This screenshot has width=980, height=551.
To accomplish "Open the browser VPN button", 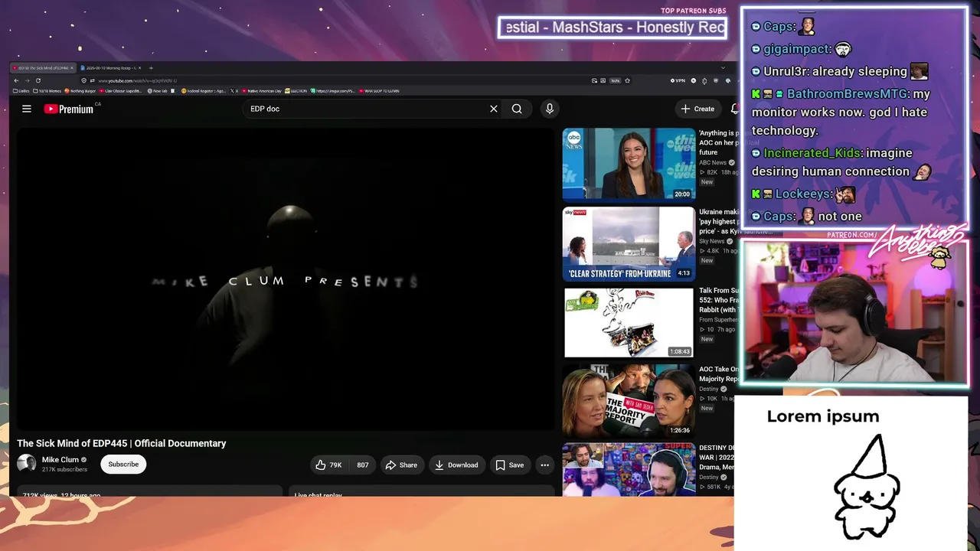I will [x=678, y=80].
